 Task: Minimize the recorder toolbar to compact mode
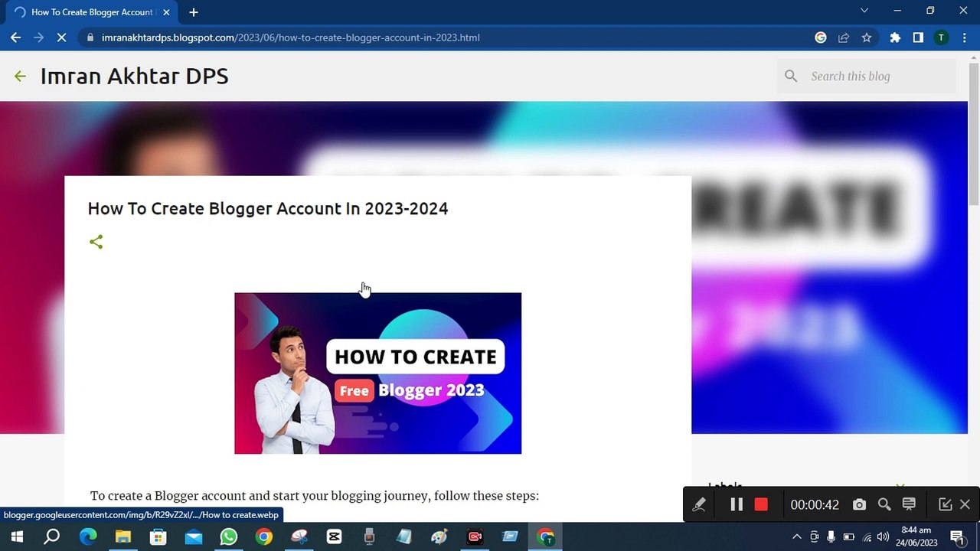click(945, 504)
